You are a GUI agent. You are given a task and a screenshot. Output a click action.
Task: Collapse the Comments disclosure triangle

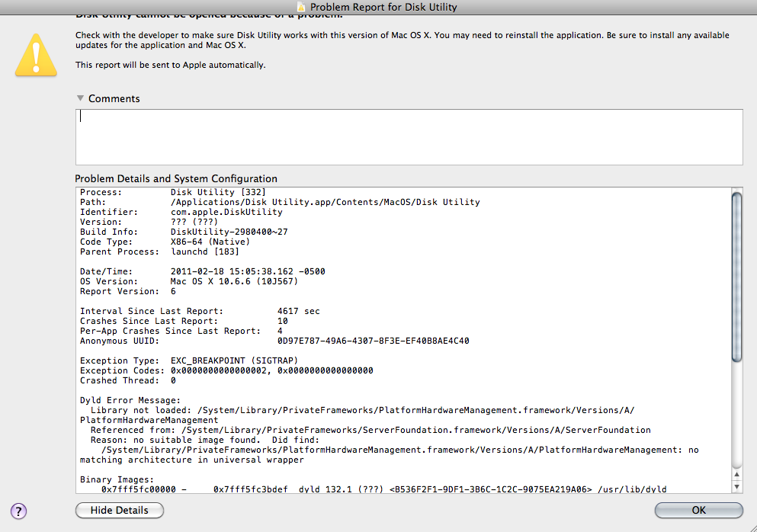(x=80, y=98)
